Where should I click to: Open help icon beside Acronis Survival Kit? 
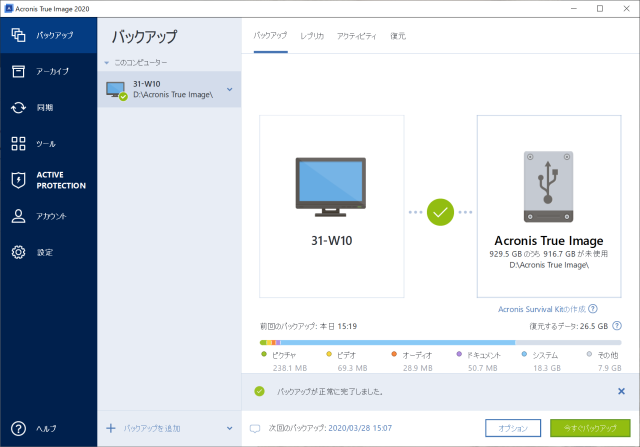[x=593, y=309]
